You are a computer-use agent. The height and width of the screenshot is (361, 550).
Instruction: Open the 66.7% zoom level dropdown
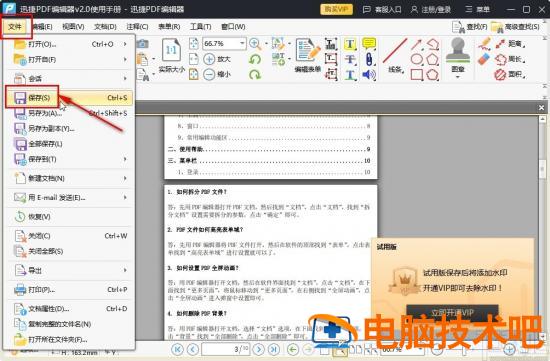pos(242,44)
